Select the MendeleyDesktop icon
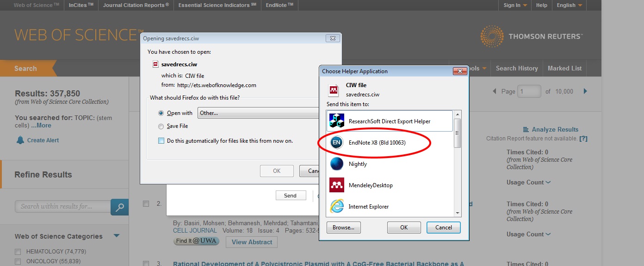This screenshot has width=644, height=266. (337, 185)
